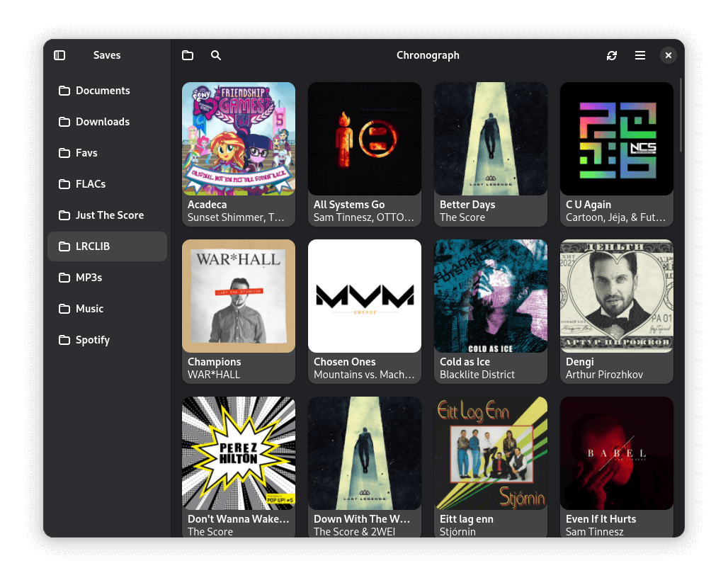Click the Chosen Ones title text
728x585 pixels.
click(345, 362)
